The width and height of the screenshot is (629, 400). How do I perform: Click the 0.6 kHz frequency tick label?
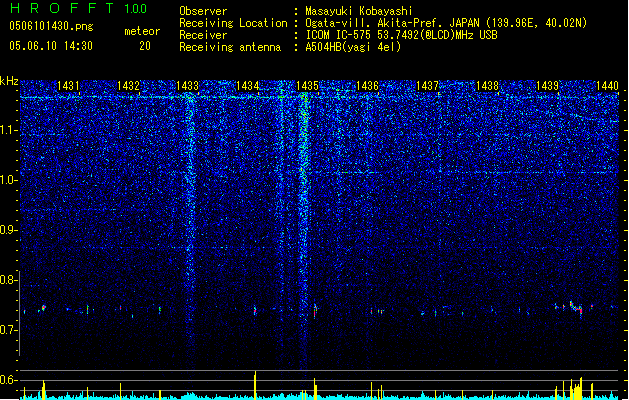[x=9, y=380]
